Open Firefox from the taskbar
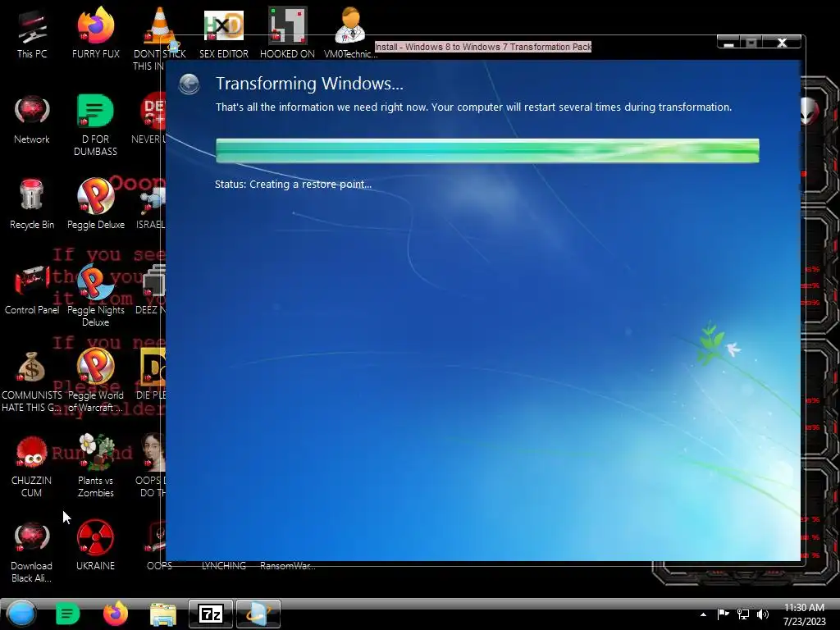The width and height of the screenshot is (840, 630). [x=115, y=614]
